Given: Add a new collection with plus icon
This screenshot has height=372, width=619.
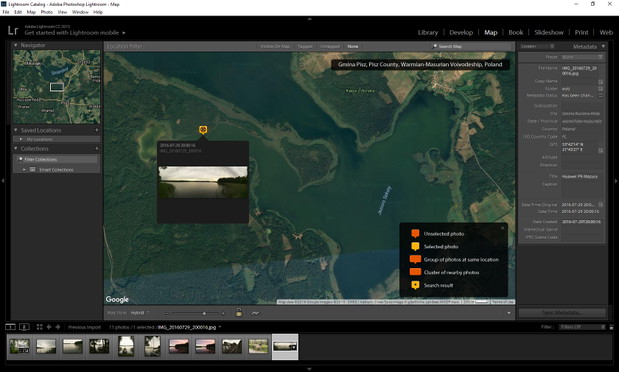Looking at the screenshot, I should [97, 148].
